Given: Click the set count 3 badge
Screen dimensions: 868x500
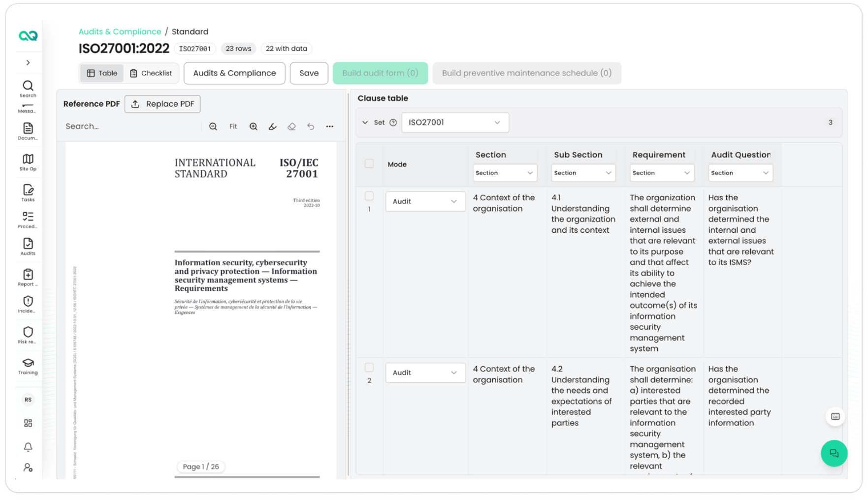Looking at the screenshot, I should click(x=830, y=123).
